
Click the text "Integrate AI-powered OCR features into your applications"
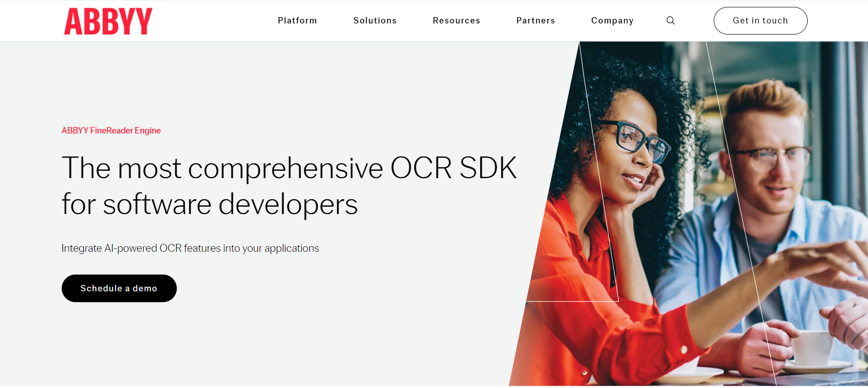[190, 249]
